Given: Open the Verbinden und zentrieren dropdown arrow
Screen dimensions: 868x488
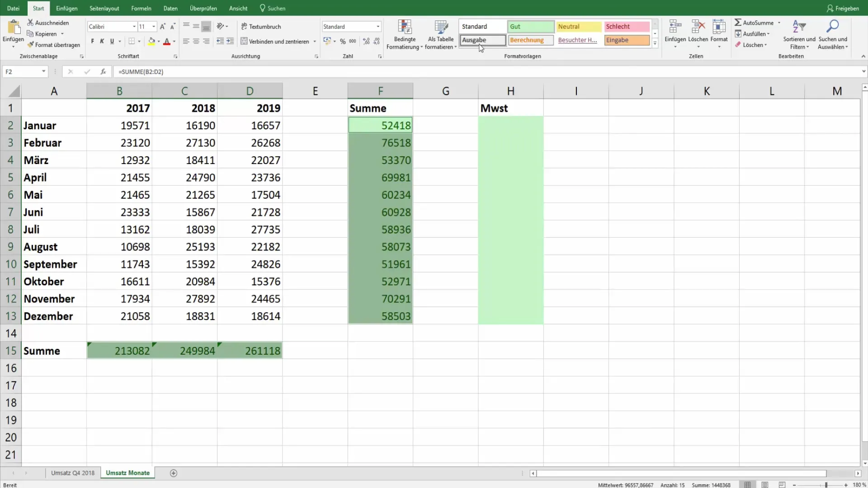Looking at the screenshot, I should point(315,42).
